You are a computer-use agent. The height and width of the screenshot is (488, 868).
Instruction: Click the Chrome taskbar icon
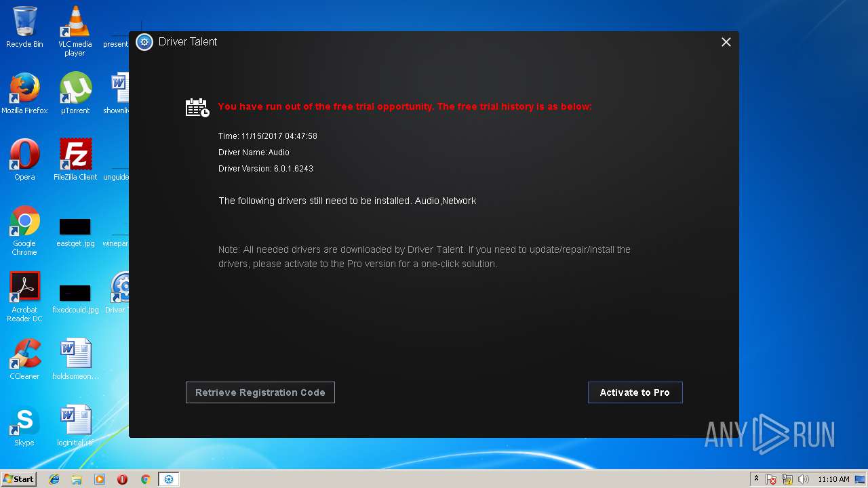tap(145, 479)
